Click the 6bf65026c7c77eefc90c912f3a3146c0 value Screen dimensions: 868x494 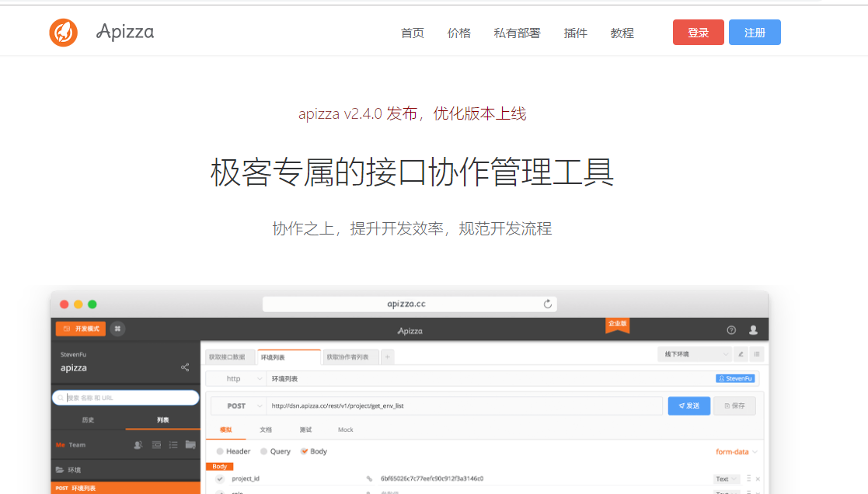pos(432,479)
